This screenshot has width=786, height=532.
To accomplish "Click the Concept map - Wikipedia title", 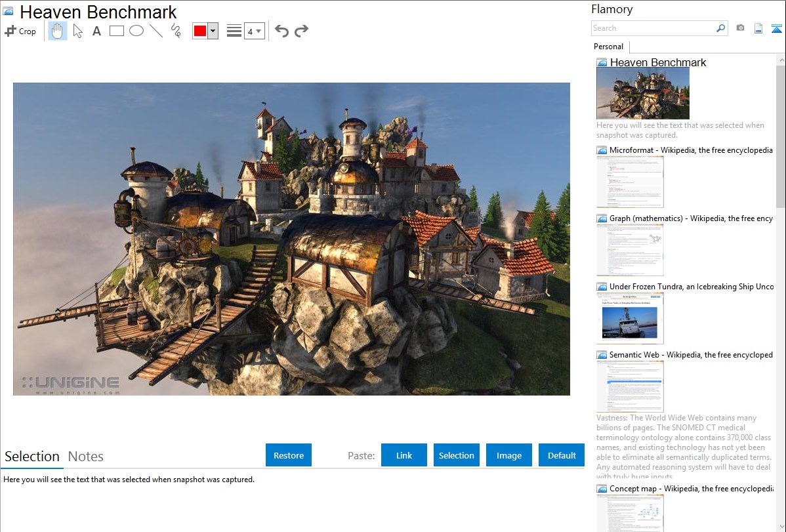I will 691,489.
